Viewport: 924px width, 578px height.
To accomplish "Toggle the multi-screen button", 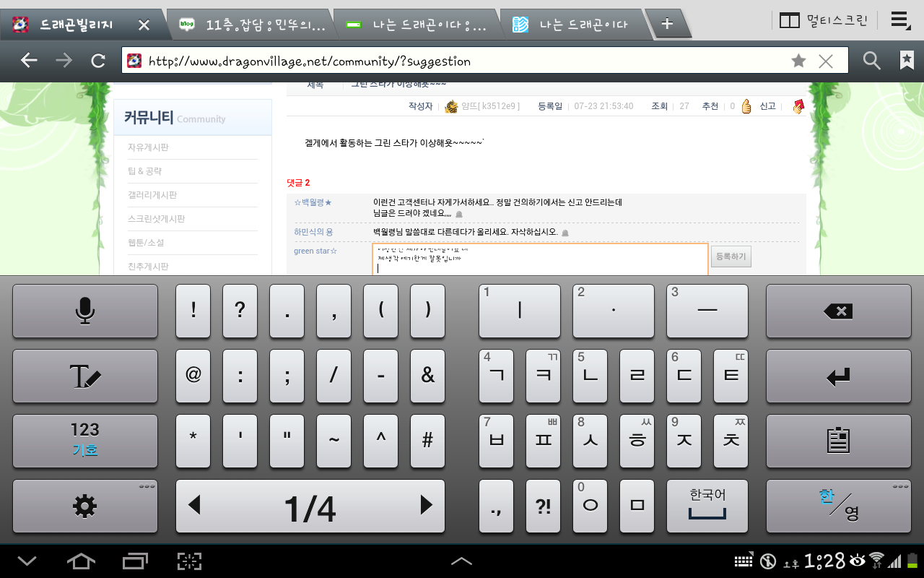I will click(824, 21).
